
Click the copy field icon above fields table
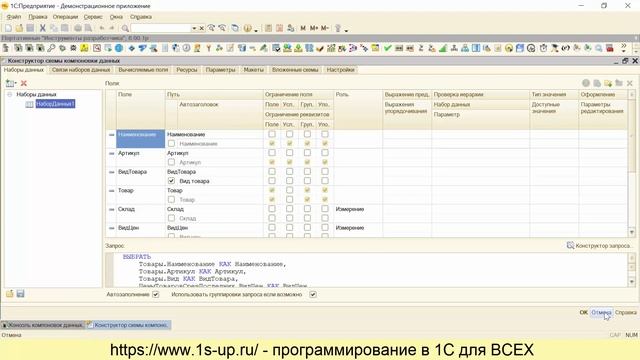click(597, 83)
